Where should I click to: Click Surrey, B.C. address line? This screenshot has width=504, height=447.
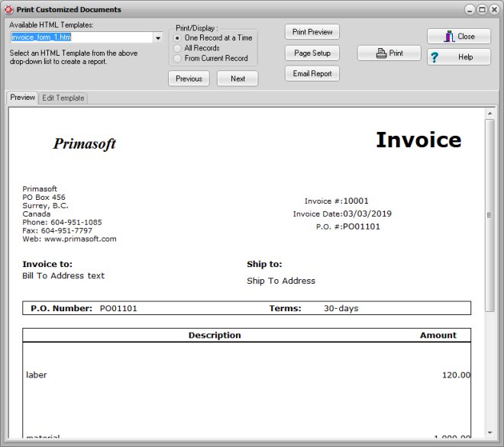pyautogui.click(x=45, y=205)
